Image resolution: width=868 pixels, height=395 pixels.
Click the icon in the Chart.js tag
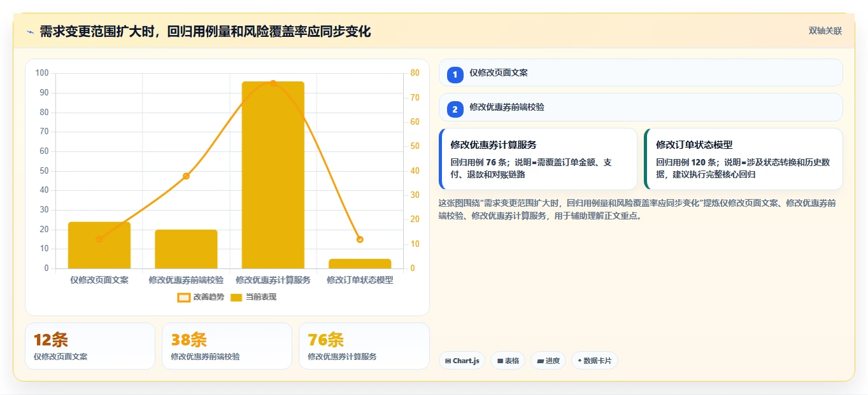[x=448, y=361]
